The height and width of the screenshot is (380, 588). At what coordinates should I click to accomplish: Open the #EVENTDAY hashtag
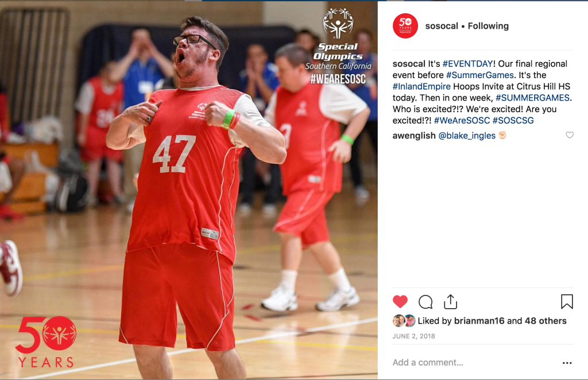[467, 64]
